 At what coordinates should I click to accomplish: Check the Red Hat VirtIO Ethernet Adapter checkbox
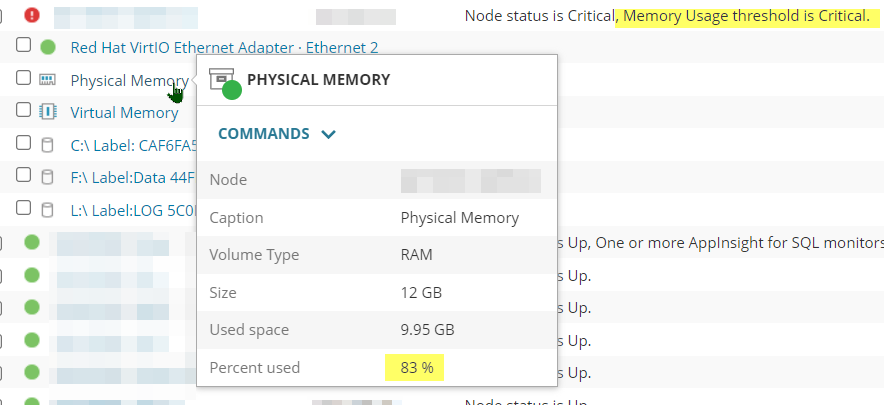coord(24,46)
